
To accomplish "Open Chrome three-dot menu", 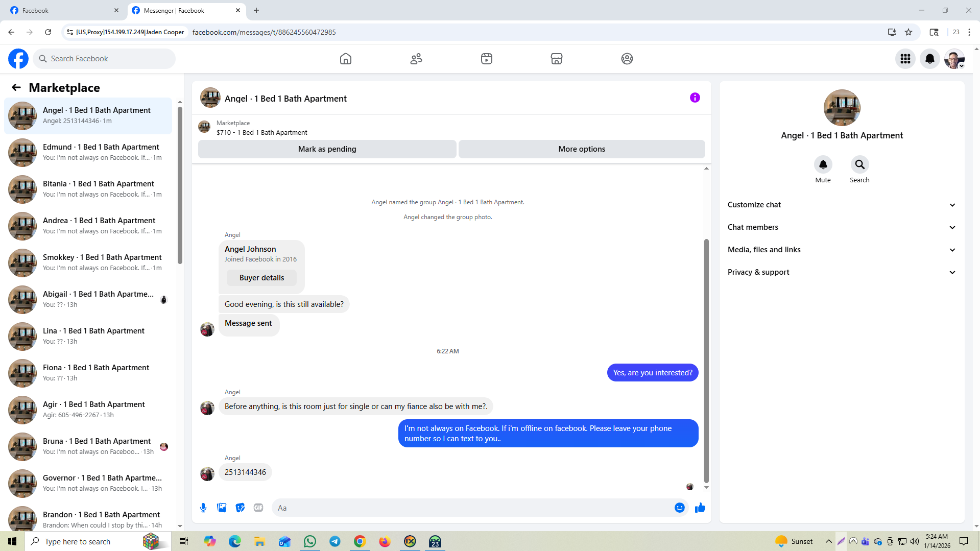I will [969, 32].
